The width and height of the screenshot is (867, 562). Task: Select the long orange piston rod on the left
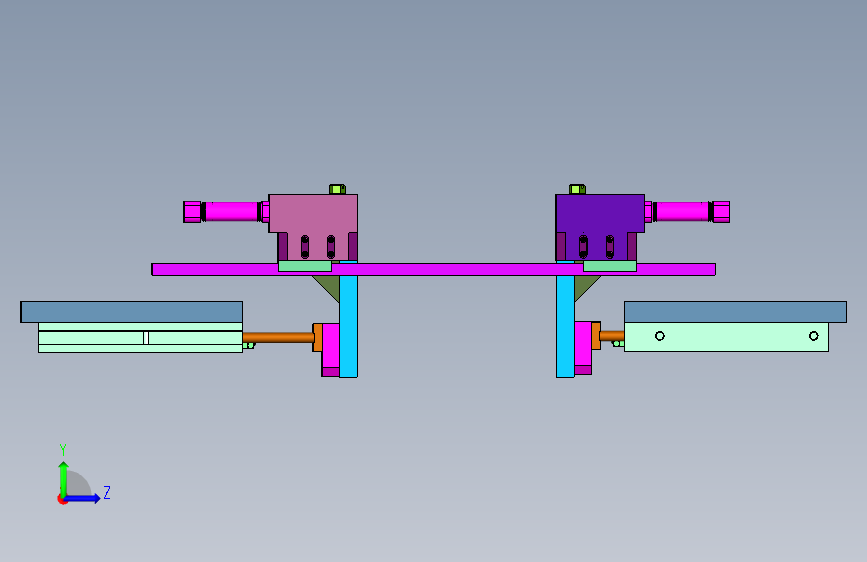point(278,337)
